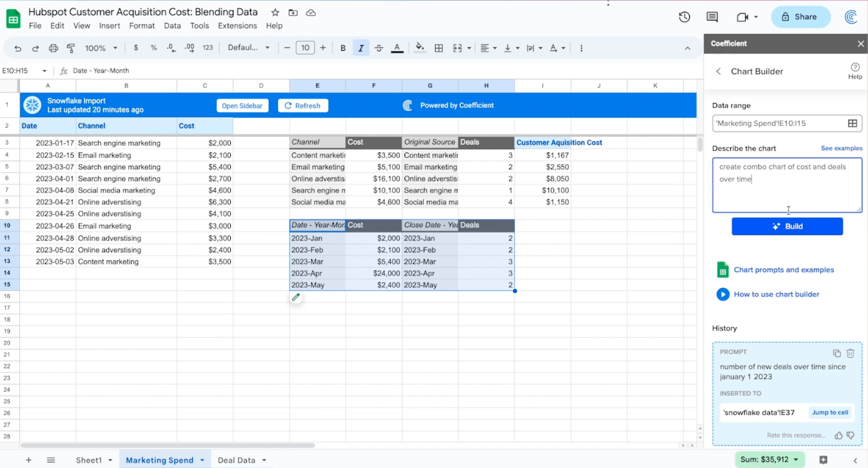The height and width of the screenshot is (468, 868).
Task: Go back from Chart Builder
Action: pyautogui.click(x=718, y=71)
